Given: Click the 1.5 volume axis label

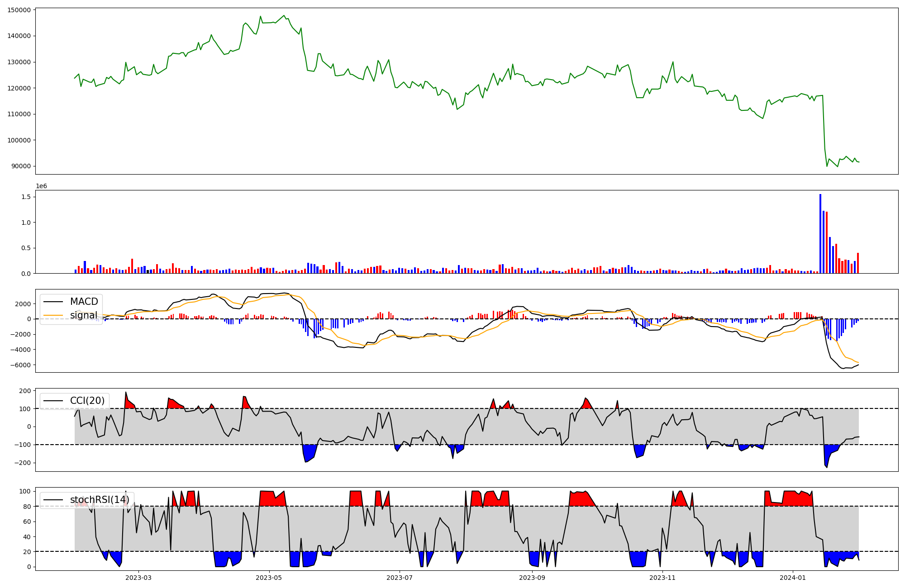Looking at the screenshot, I should (x=26, y=197).
